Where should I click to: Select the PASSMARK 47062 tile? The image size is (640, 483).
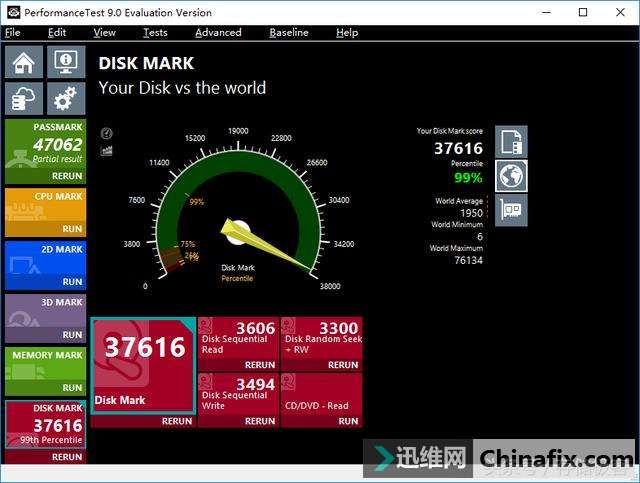(x=46, y=151)
